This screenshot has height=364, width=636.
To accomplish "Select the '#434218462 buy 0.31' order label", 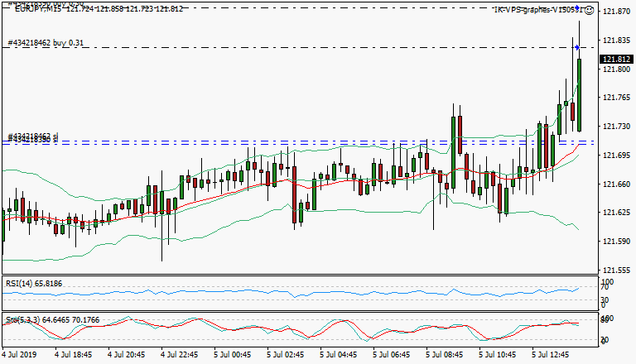I will click(46, 43).
